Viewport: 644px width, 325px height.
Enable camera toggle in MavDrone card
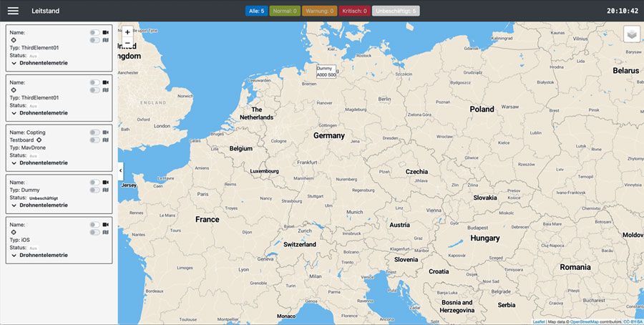tap(94, 132)
